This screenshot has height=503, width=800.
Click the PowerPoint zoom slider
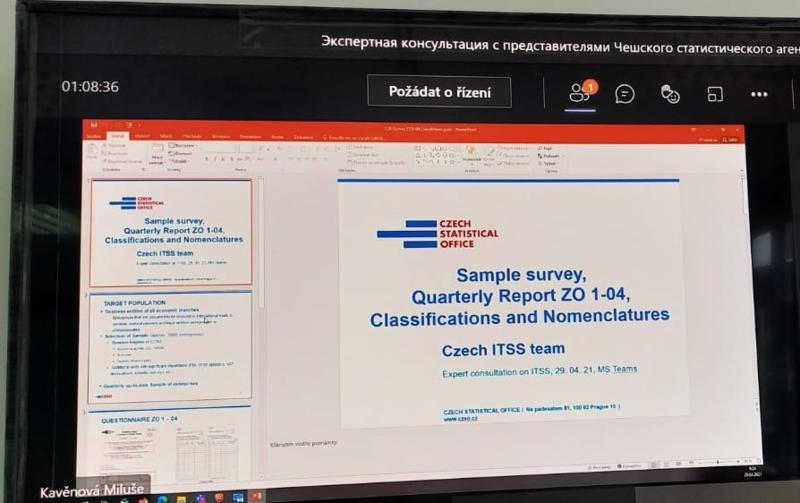(718, 462)
